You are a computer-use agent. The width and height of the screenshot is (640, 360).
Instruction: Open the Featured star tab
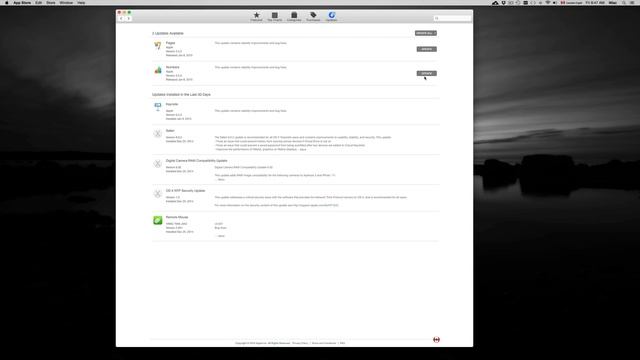256,17
